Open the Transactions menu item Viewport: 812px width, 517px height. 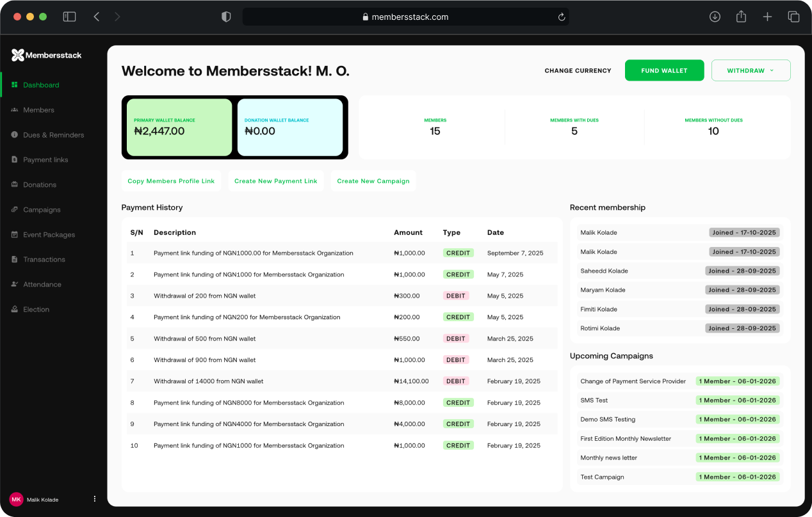[x=44, y=260]
